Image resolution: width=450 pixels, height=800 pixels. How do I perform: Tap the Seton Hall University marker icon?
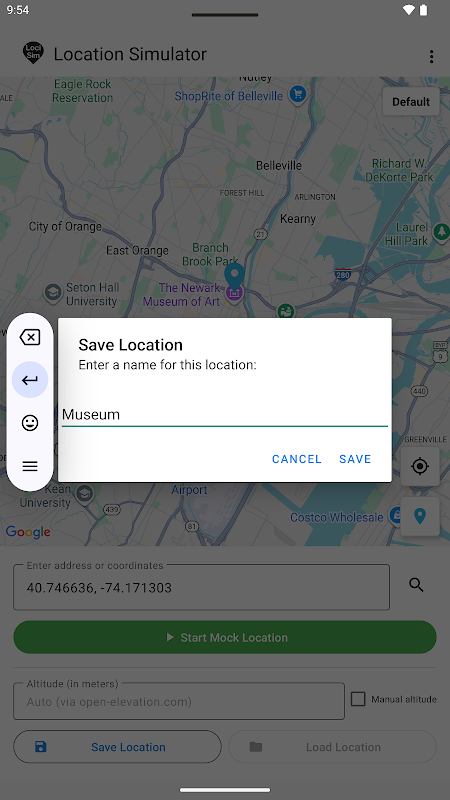[53, 292]
